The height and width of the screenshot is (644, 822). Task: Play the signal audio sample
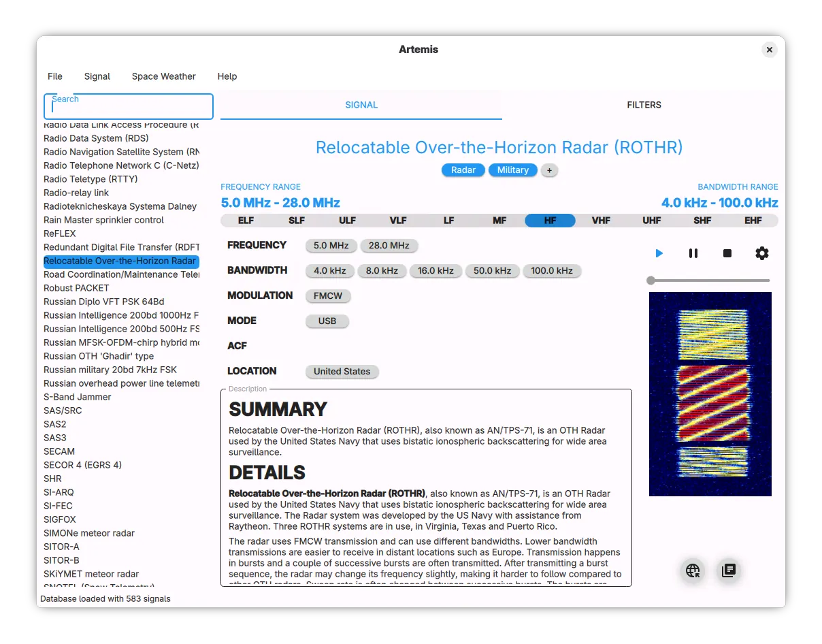coord(659,253)
